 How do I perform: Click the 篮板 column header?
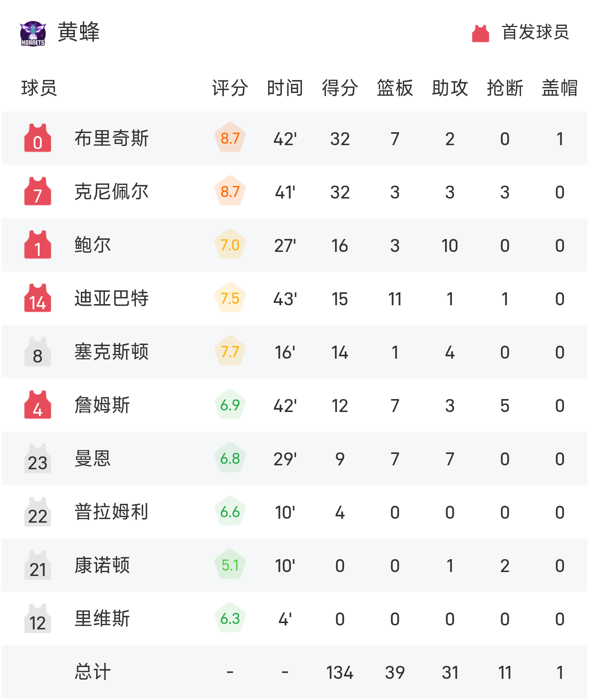coord(395,88)
